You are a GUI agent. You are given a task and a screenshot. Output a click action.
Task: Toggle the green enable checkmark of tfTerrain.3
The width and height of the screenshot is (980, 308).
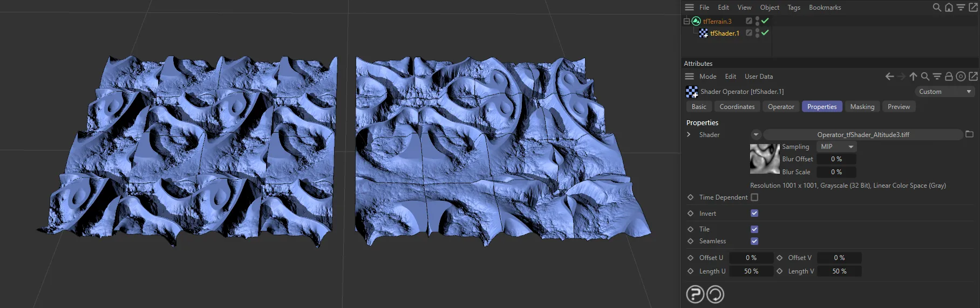[x=765, y=20]
